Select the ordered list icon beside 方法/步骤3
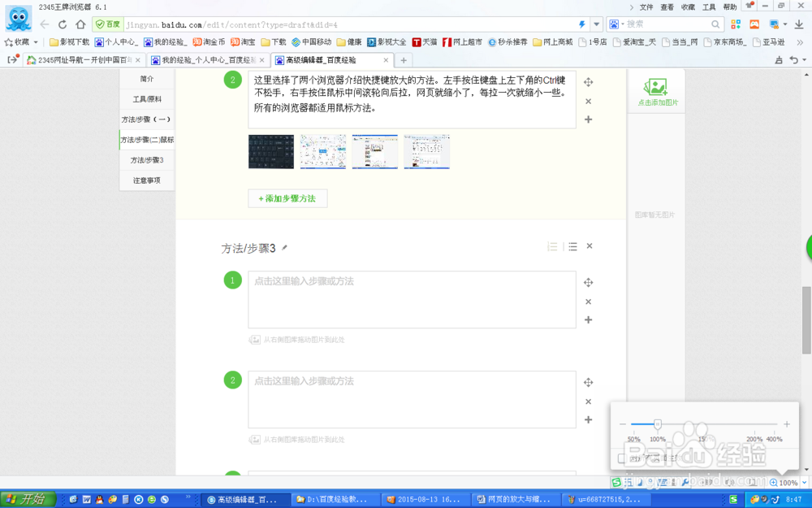Image resolution: width=812 pixels, height=508 pixels. pos(551,245)
